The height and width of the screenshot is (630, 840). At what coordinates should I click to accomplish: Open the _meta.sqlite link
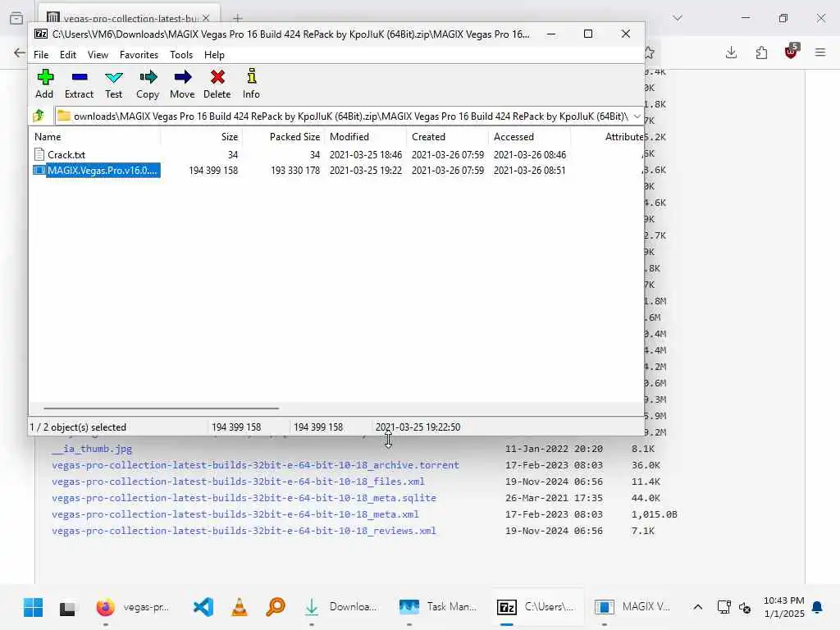coord(244,498)
